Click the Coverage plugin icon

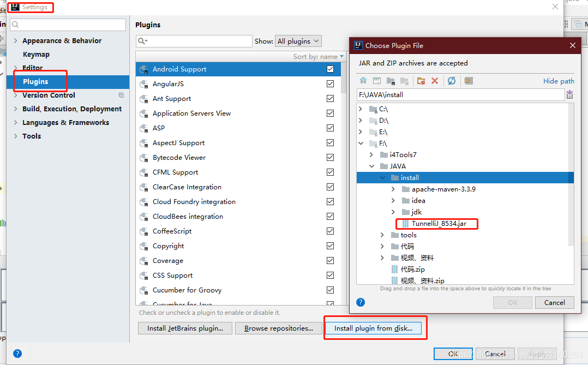point(143,261)
